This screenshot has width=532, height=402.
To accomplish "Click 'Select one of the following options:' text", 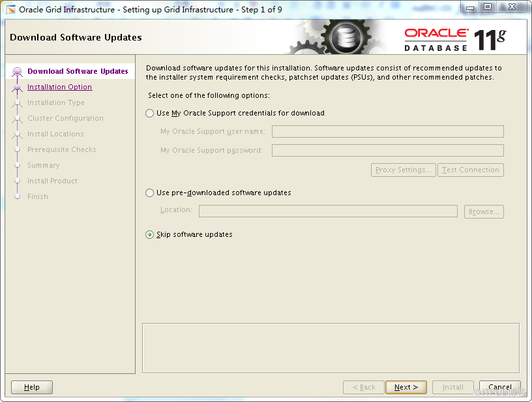I will click(x=209, y=95).
